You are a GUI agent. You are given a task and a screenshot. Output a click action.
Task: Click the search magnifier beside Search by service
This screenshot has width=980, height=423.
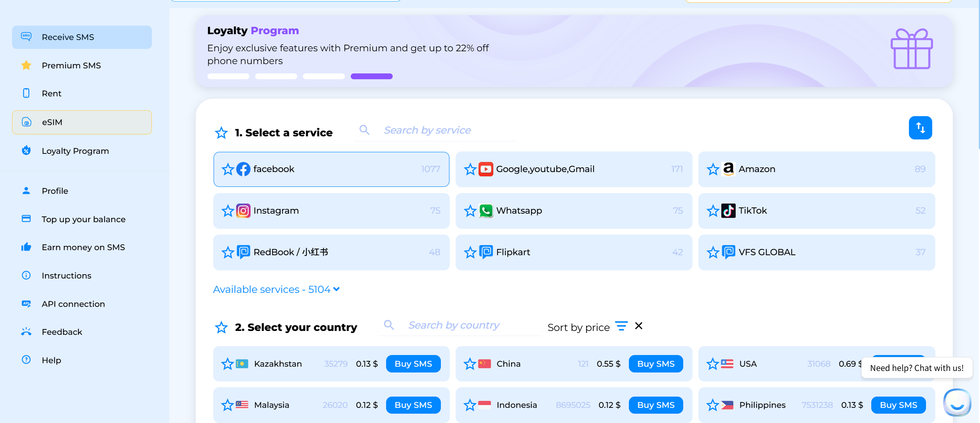coord(364,130)
